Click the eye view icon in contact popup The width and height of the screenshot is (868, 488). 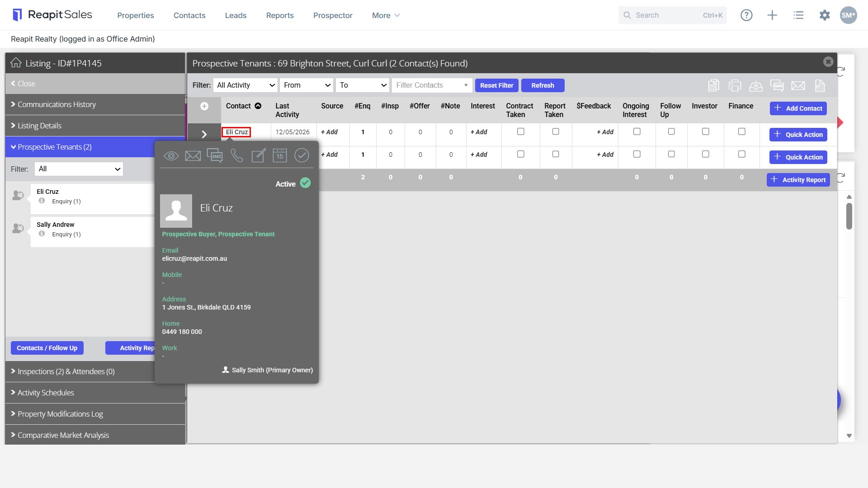pyautogui.click(x=171, y=156)
